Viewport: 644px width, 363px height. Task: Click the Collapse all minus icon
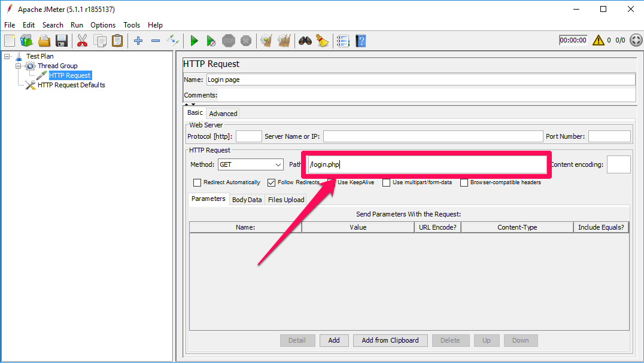(156, 41)
